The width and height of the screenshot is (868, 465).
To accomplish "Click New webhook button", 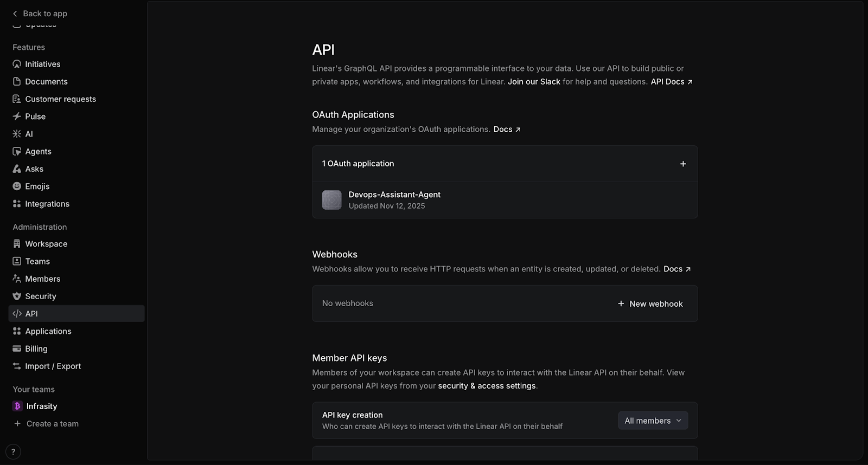I will point(650,303).
